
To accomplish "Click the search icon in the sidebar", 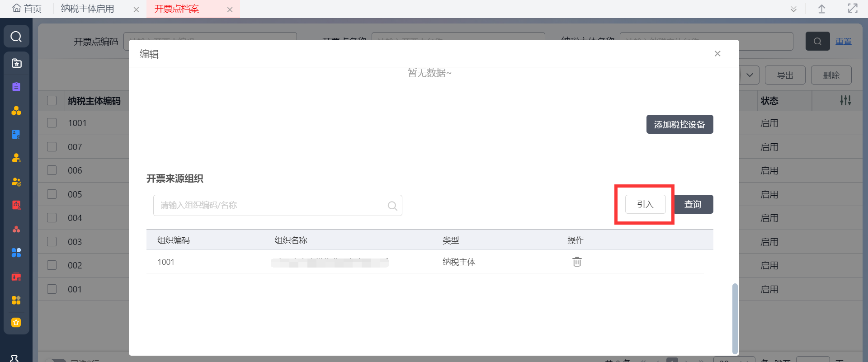I will (16, 37).
